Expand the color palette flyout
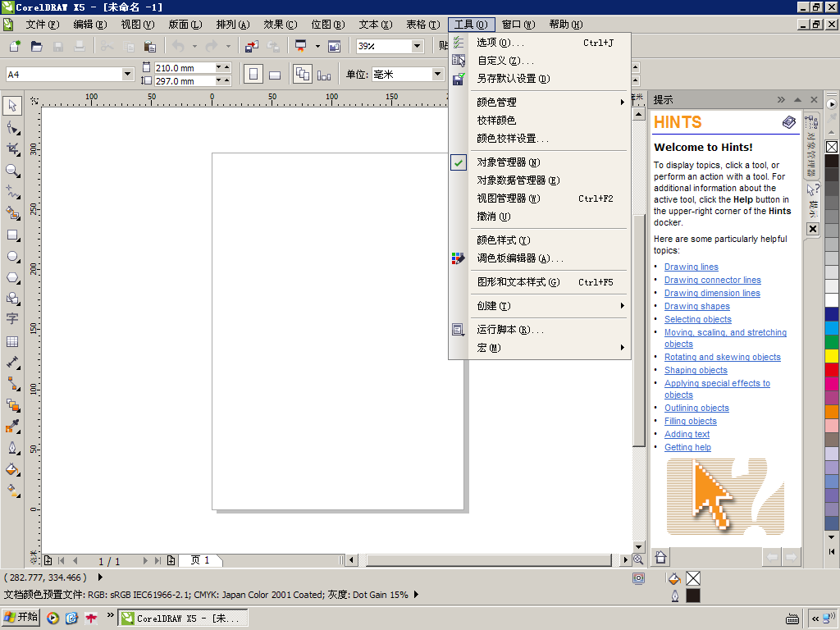The image size is (840, 630). [x=831, y=551]
